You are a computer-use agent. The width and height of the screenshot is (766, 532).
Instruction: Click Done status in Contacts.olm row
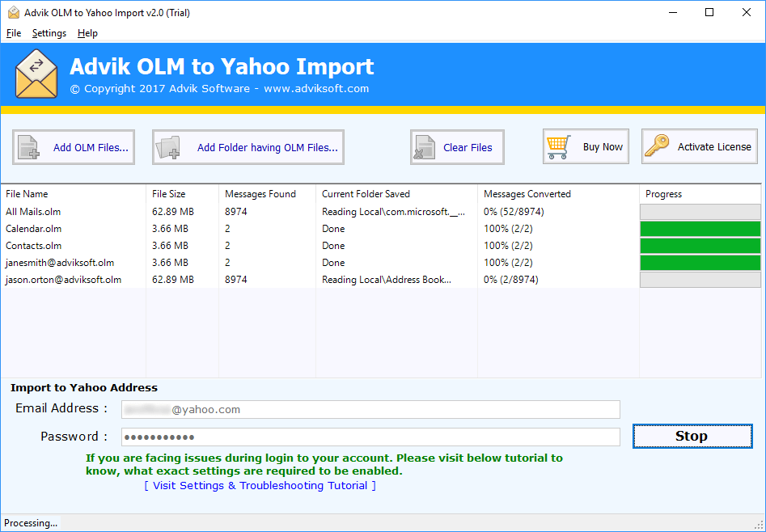coord(333,246)
